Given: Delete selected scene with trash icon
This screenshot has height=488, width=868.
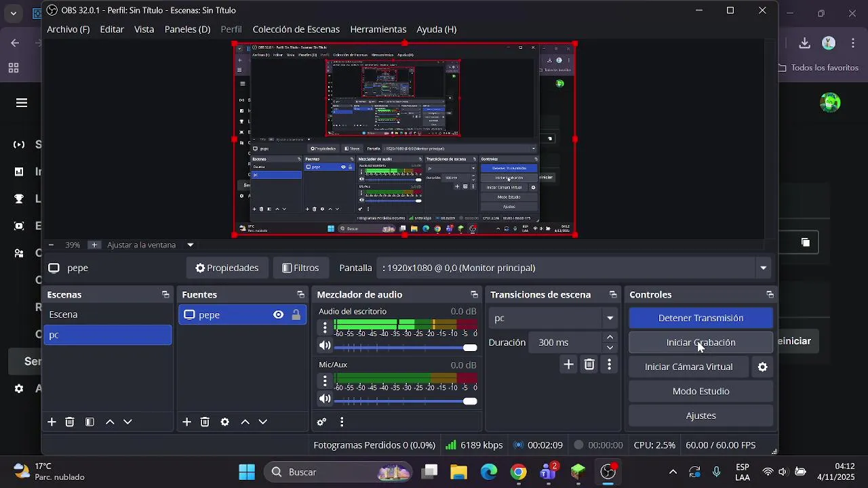Looking at the screenshot, I should coord(70,422).
